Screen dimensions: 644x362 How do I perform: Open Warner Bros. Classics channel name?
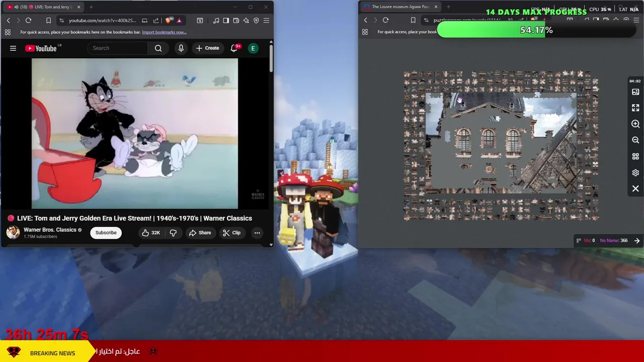[x=50, y=230]
